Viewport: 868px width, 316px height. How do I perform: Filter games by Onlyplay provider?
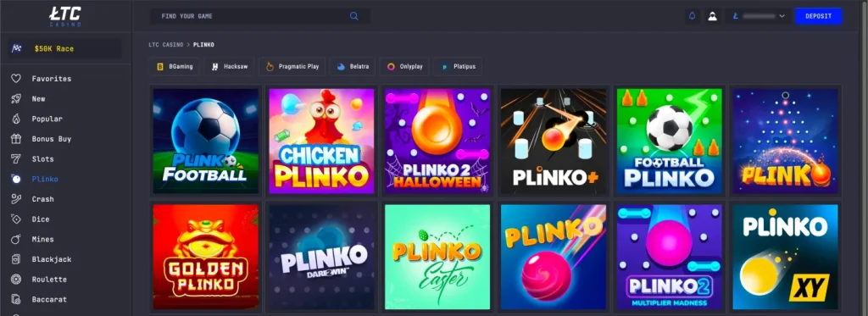[404, 66]
